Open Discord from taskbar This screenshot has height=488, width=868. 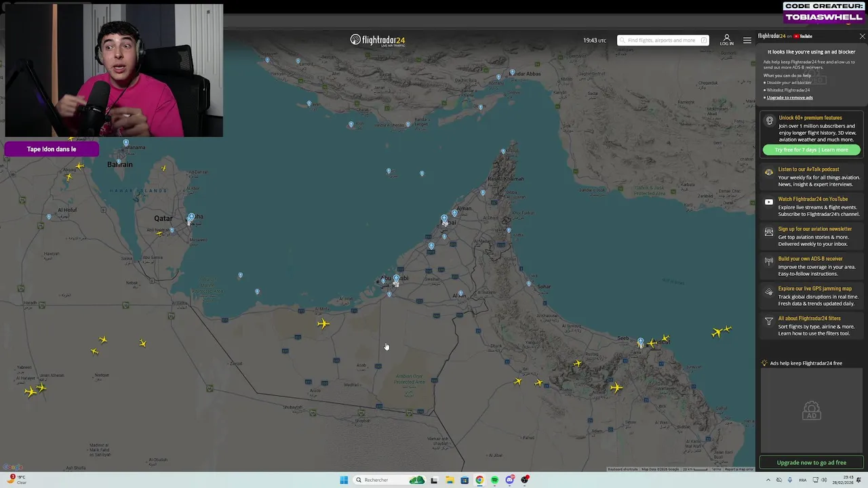coord(510,480)
